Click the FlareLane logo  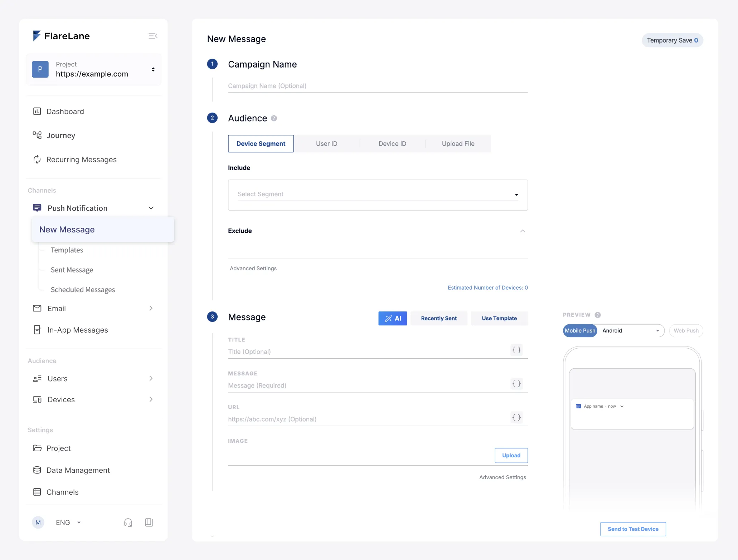click(x=61, y=36)
